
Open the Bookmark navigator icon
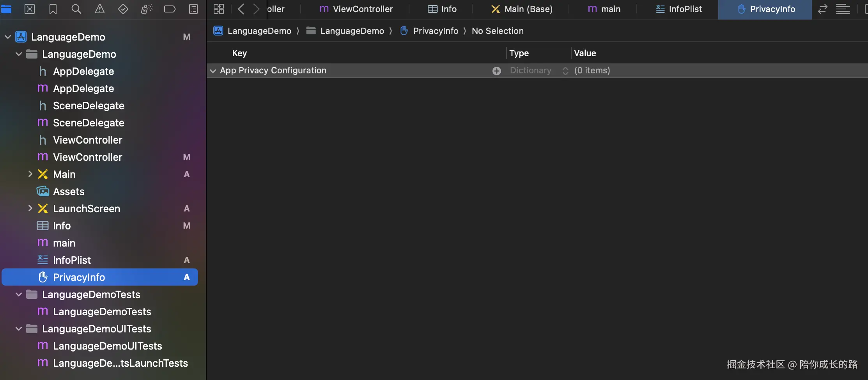(53, 9)
